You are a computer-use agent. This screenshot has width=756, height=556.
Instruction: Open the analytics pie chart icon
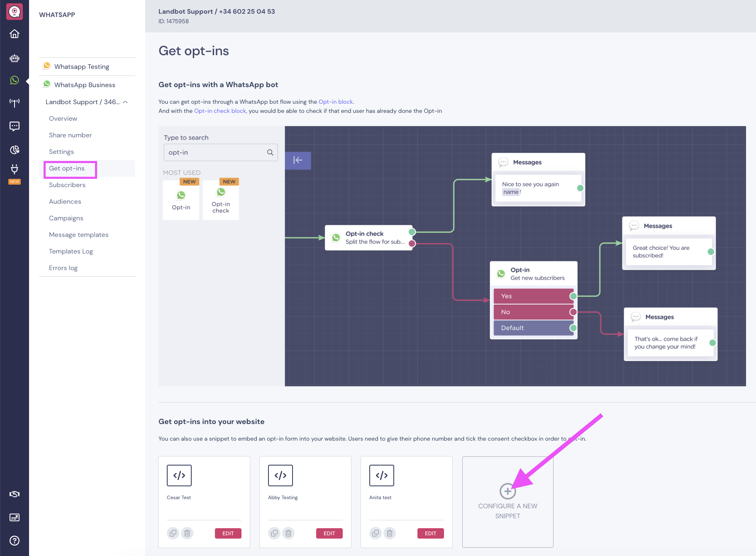point(15,150)
